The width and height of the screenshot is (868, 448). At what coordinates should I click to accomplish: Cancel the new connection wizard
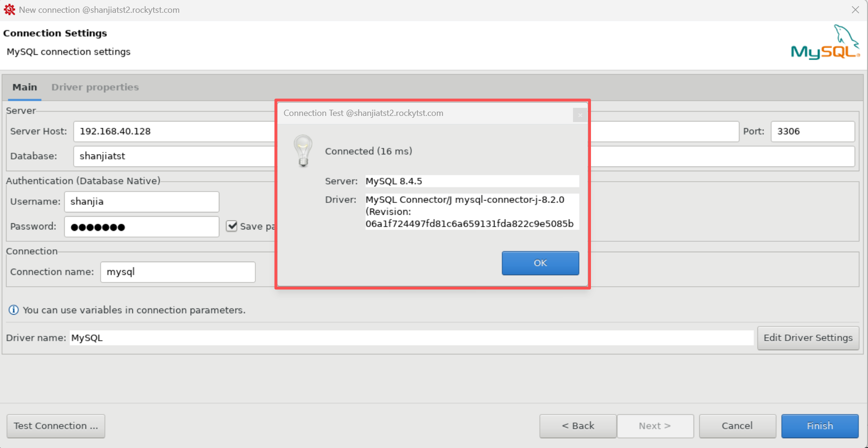738,426
